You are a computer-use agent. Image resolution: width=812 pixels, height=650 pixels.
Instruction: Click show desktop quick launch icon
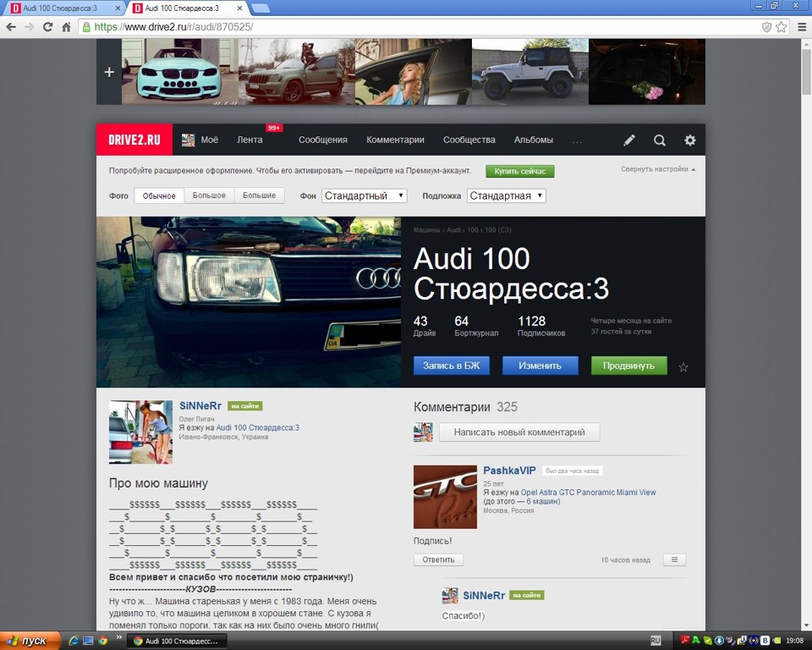coord(88,641)
